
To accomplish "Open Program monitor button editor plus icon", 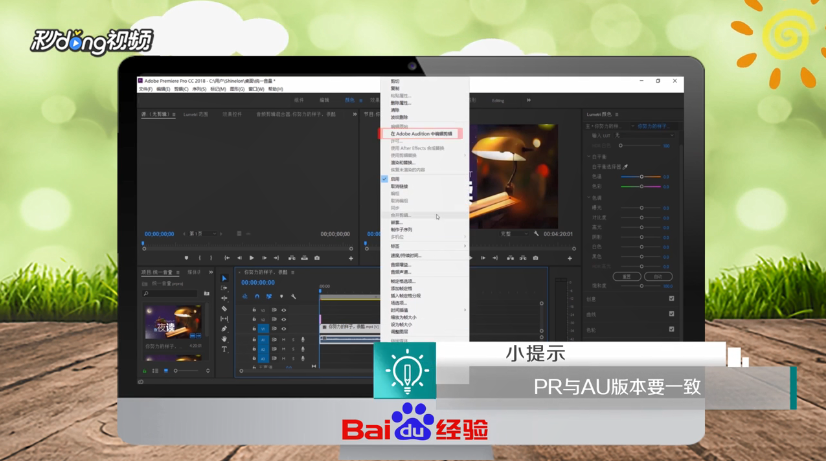I will (569, 258).
